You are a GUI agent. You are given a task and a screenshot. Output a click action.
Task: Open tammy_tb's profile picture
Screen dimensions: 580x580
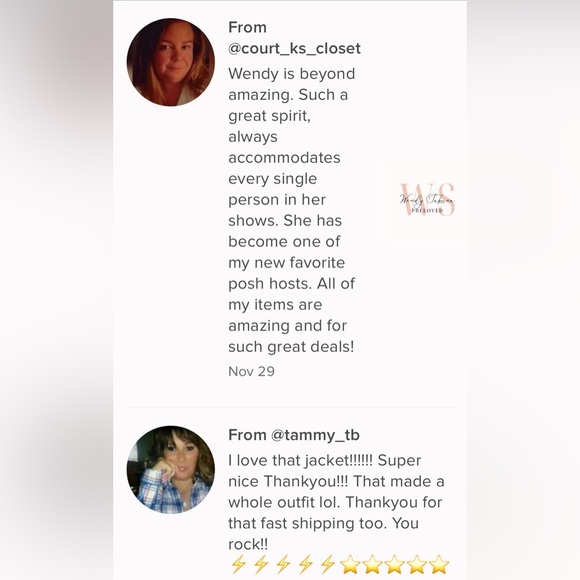tap(171, 469)
